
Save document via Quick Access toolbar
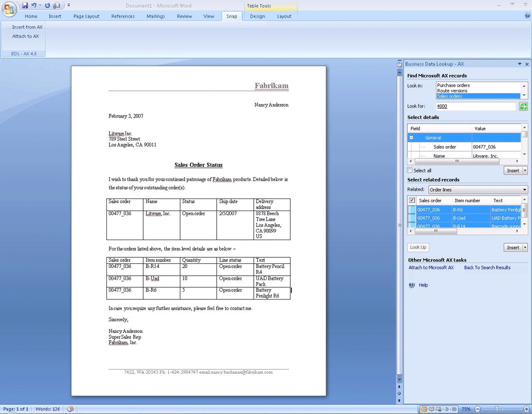[25, 5]
